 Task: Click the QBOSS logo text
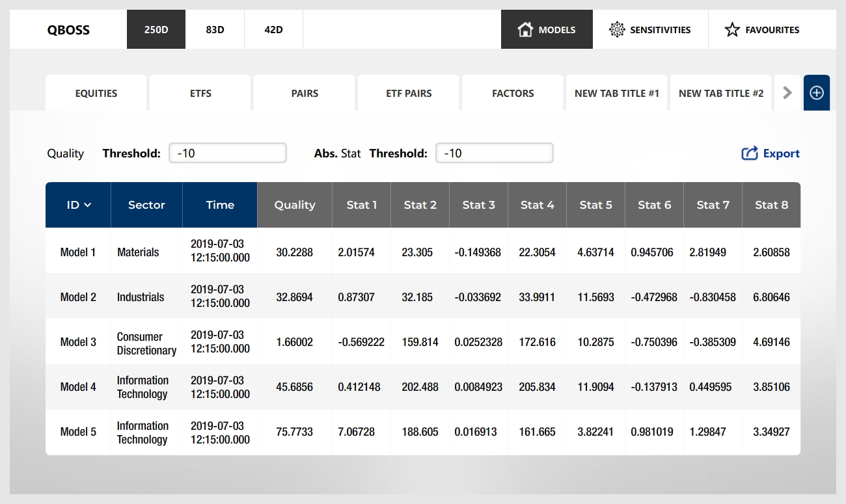[x=68, y=30]
